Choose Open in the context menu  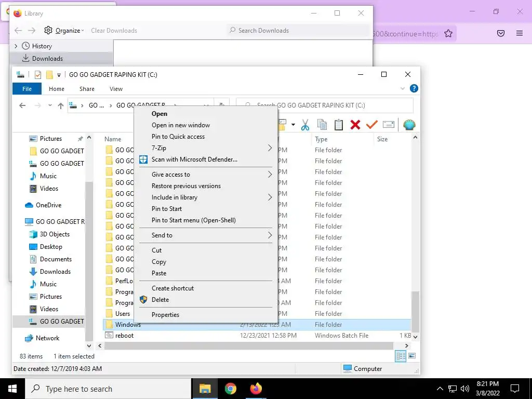[x=206, y=114]
